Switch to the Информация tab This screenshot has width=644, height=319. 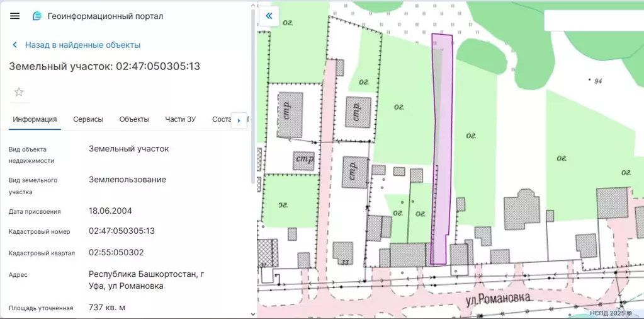point(35,120)
